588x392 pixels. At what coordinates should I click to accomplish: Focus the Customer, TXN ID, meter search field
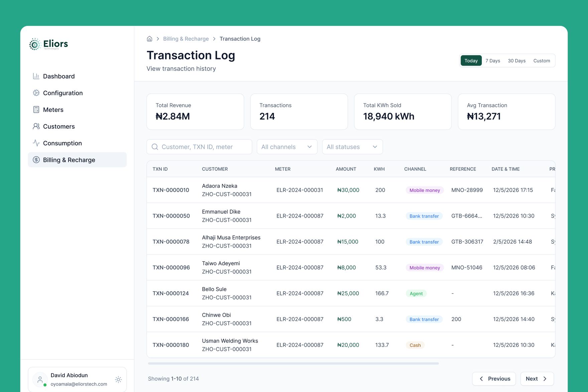[199, 147]
